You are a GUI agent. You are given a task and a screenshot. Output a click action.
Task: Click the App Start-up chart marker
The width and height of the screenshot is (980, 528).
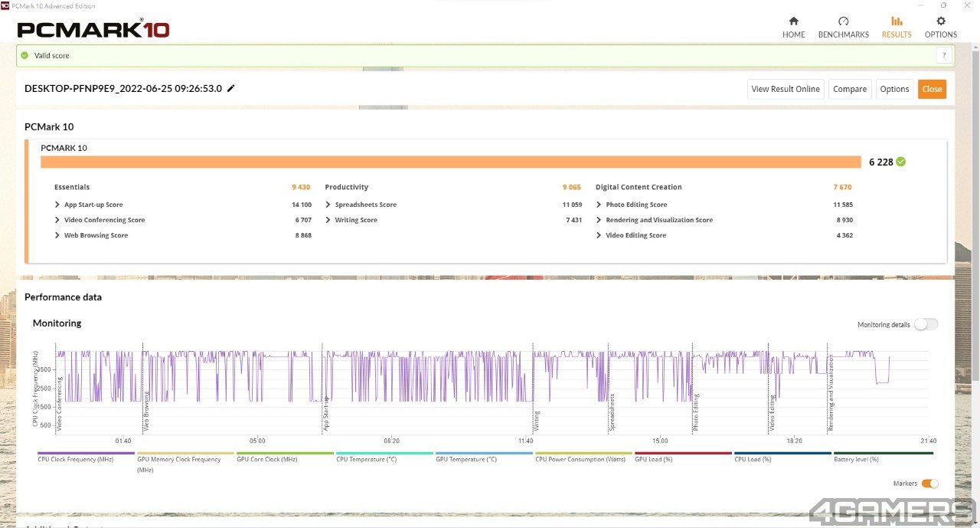point(326,414)
